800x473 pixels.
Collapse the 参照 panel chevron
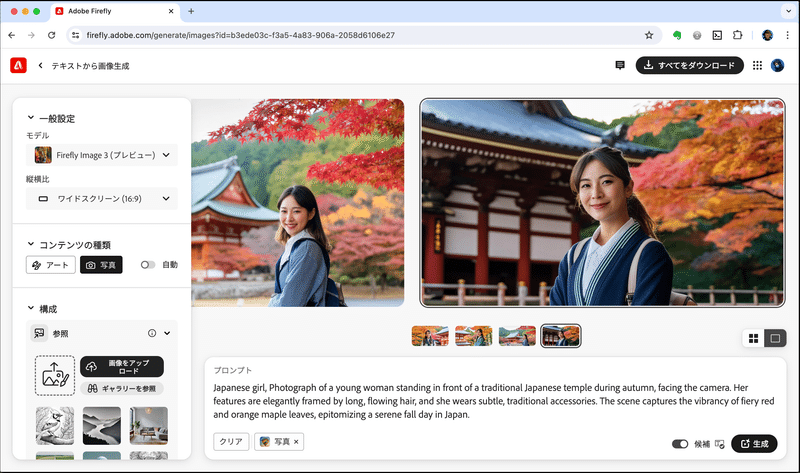coord(167,333)
